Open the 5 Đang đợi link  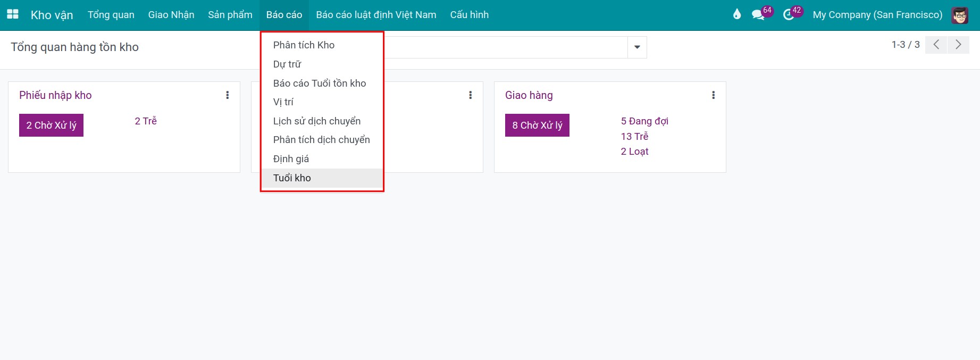[x=644, y=121]
